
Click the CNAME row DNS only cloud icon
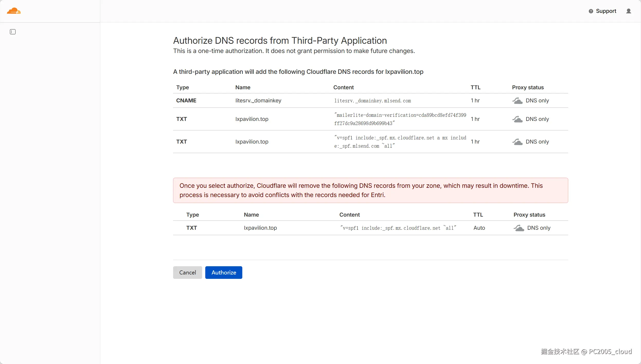coord(517,101)
